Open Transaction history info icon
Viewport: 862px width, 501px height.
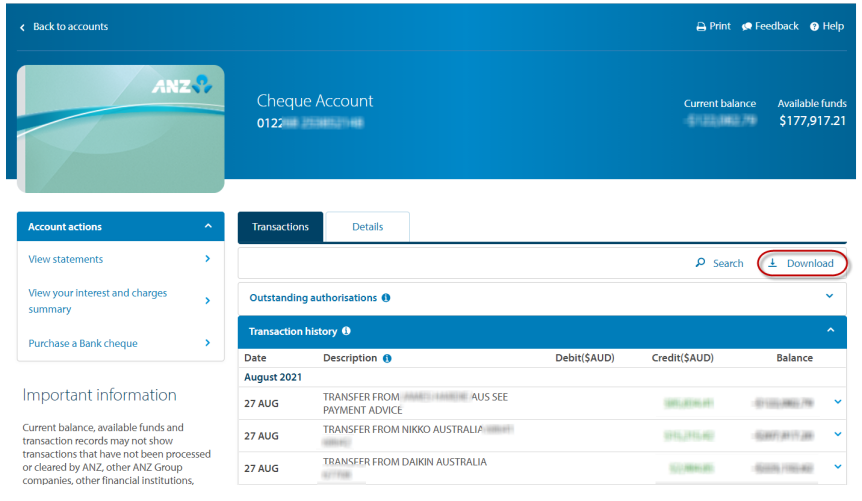346,331
